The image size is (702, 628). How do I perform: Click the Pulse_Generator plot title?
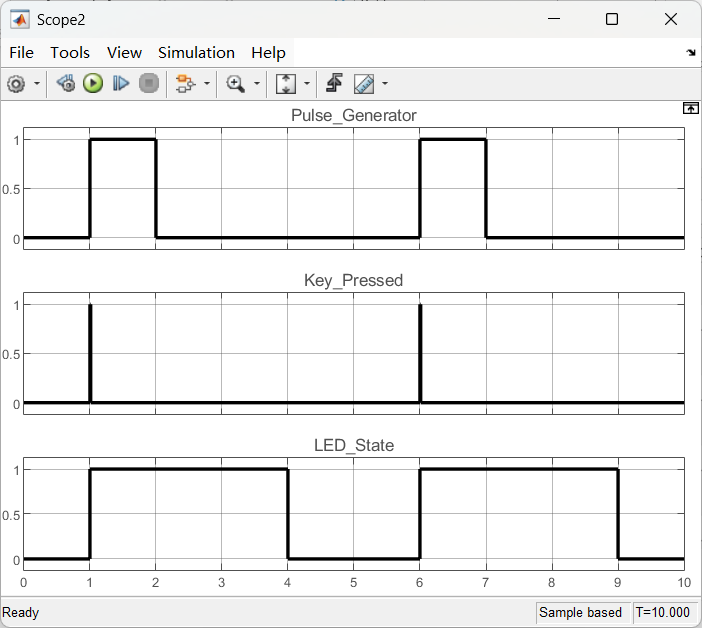point(354,115)
